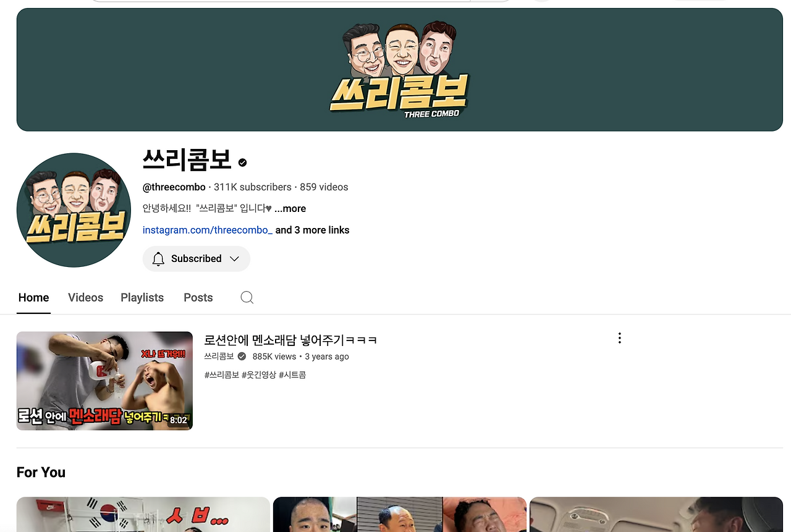
Task: Click the verified badge next to 쓰리콤보
Action: tap(242, 162)
